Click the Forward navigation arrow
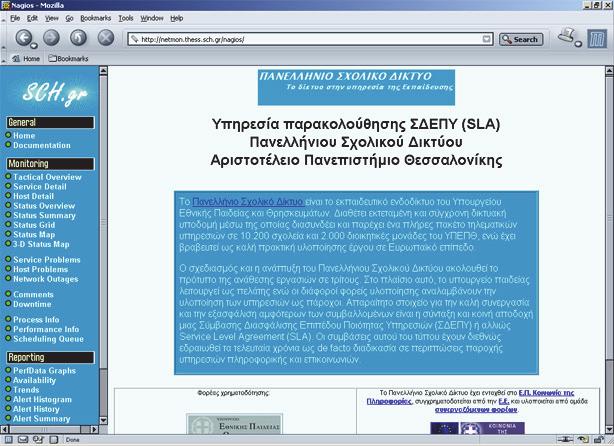Viewport: 614px width, 446px height. pos(51,38)
